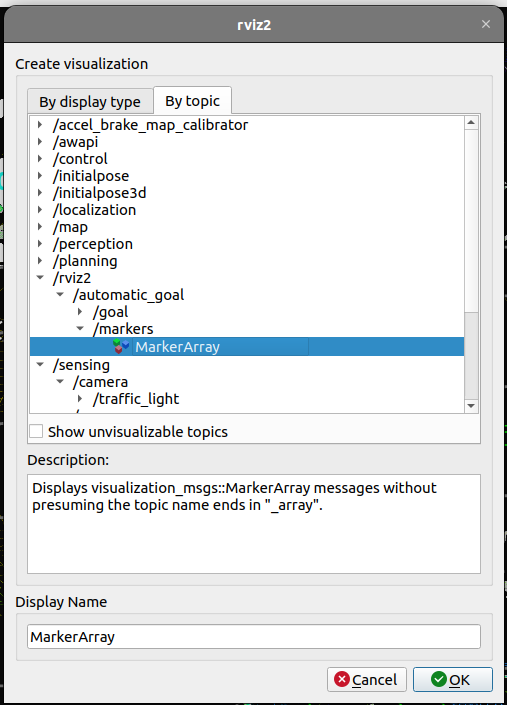
Task: Collapse the /rviz2 tree node
Action: pyautogui.click(x=40, y=278)
